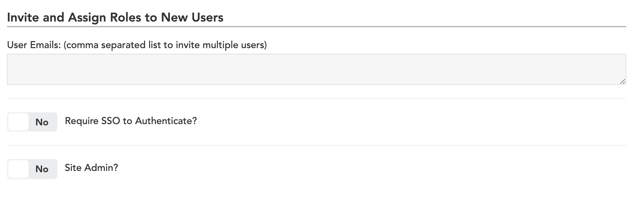Click the diagonal resize grip in emails box
Image resolution: width=644 pixels, height=207 pixels.
[x=622, y=81]
